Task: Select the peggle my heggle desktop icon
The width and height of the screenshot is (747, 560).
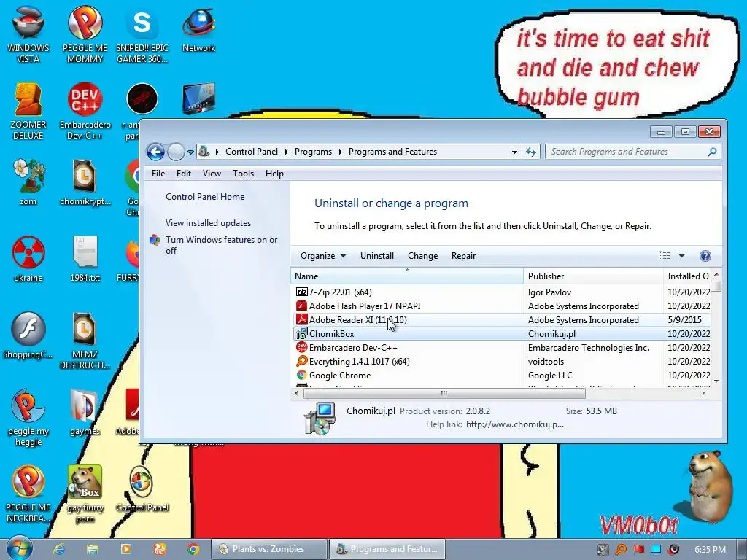Action: (x=28, y=417)
